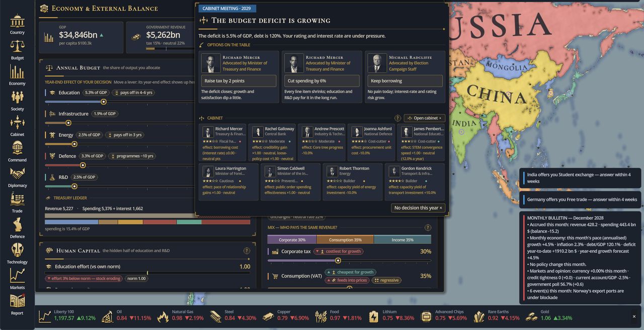Open the Country section in the sidebar
The height and width of the screenshot is (330, 644).
click(x=17, y=25)
